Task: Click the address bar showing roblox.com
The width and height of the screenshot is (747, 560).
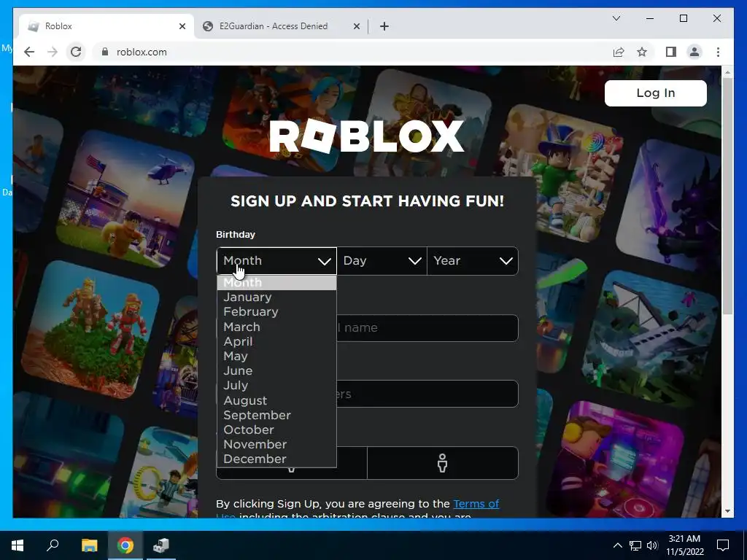Action: [352, 52]
